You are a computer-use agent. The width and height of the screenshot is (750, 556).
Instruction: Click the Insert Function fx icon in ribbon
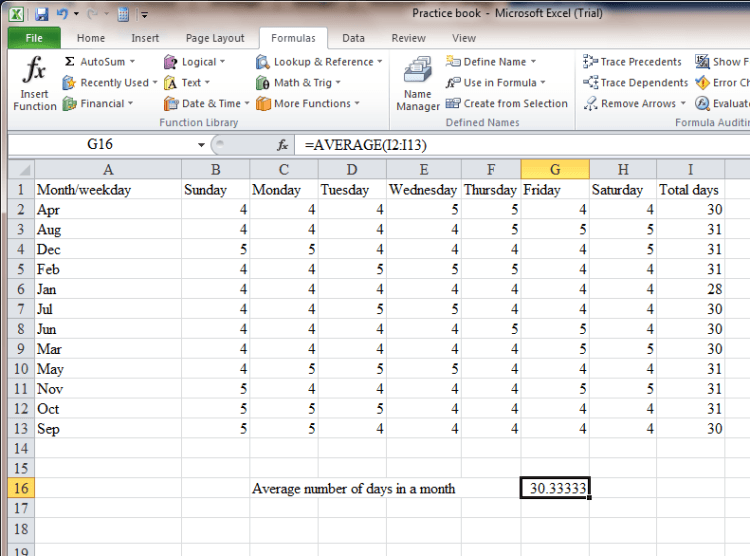click(x=34, y=70)
